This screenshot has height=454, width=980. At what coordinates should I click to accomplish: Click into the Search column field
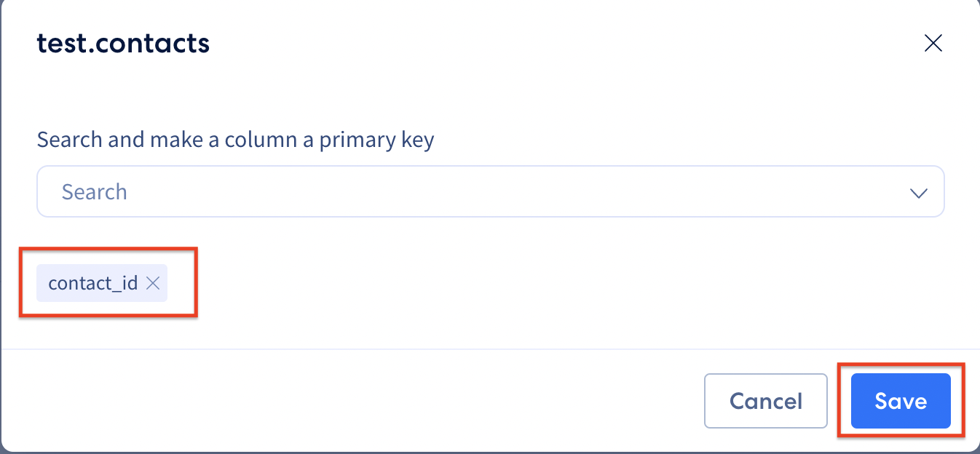(x=490, y=191)
